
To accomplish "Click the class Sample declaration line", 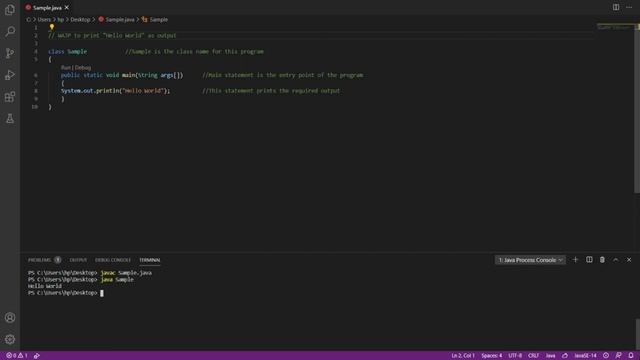I will tap(67, 51).
